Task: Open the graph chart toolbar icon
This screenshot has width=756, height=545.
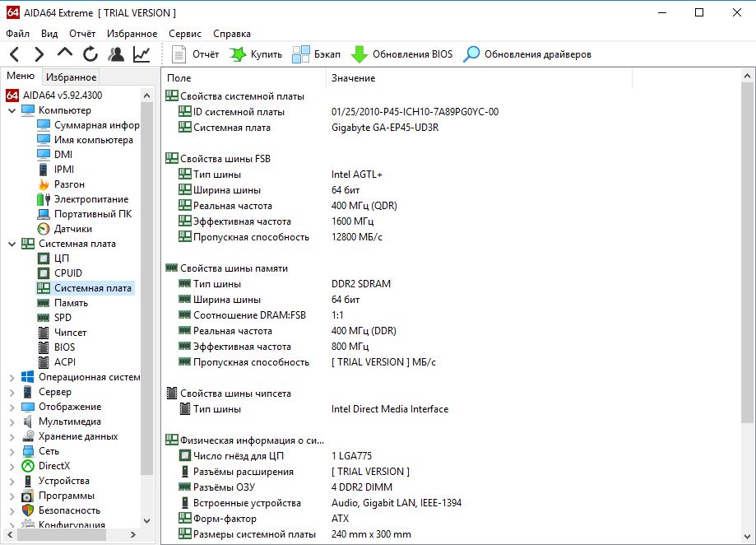Action: tap(141, 54)
